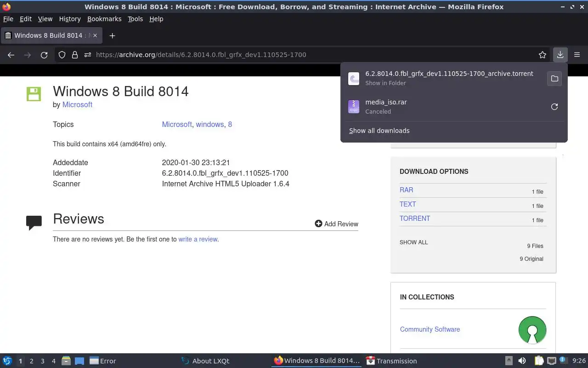Screen dimensions: 588x368
Task: Reload the current page
Action: [x=44, y=55]
